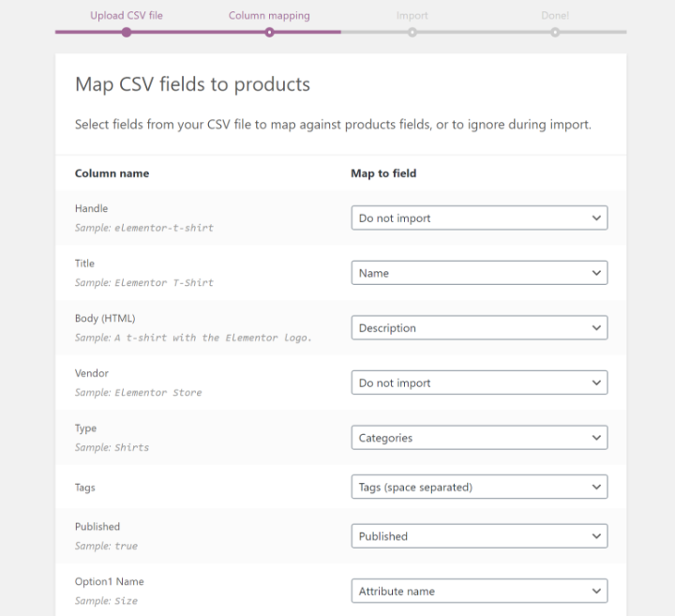
Task: Expand the Type row 'Categories' dropdown
Action: coord(478,438)
